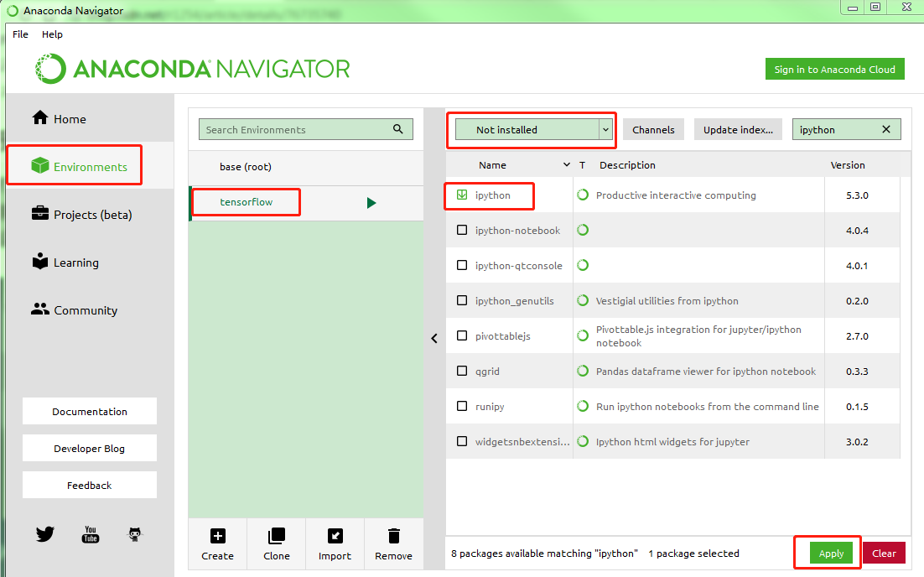Click version 5.3.0 of ipython
This screenshot has height=577, width=924.
point(857,195)
